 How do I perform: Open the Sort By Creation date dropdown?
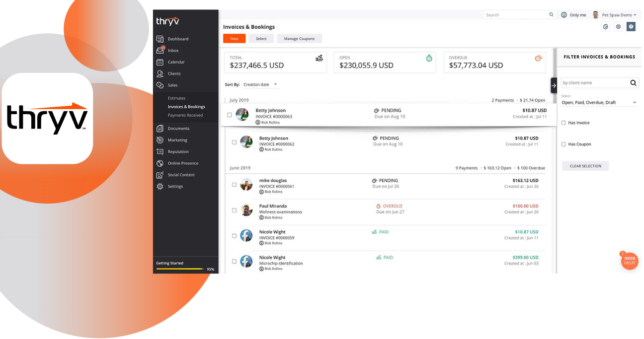pos(260,84)
